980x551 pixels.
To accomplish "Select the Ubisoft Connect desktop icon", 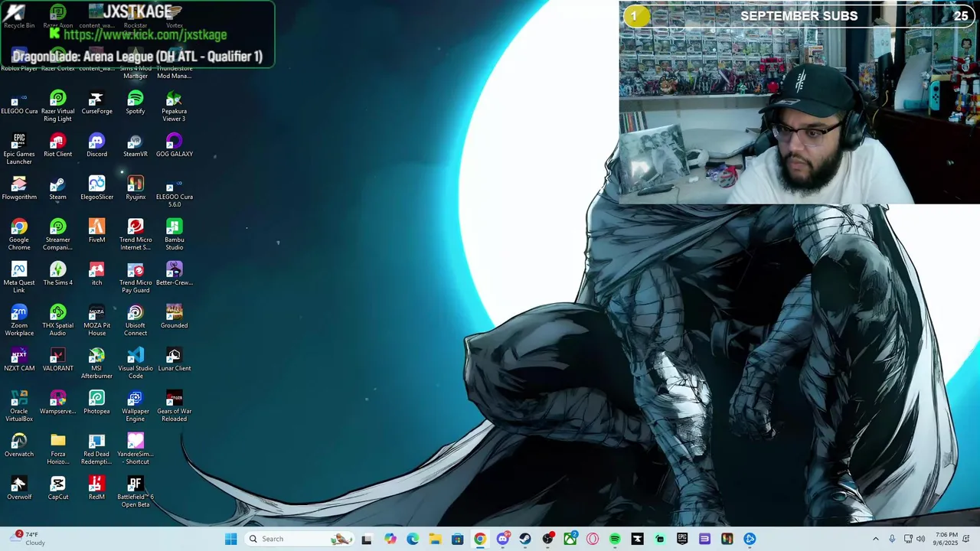I will (136, 321).
